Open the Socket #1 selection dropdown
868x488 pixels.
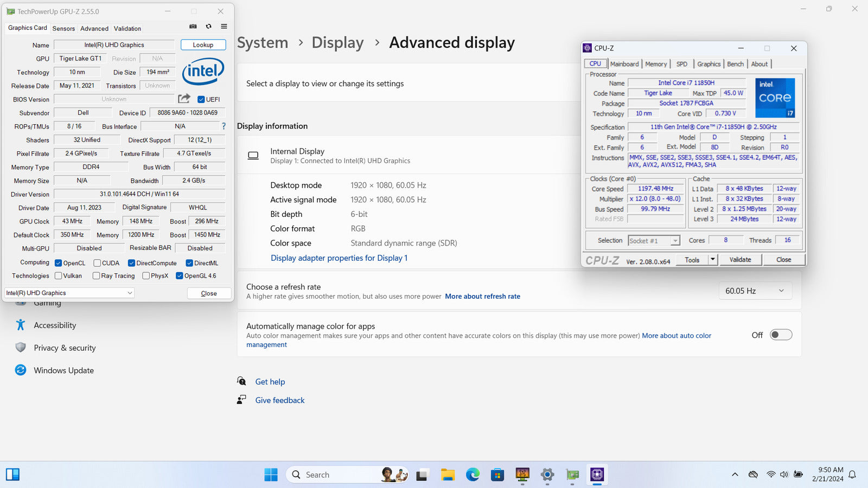654,241
